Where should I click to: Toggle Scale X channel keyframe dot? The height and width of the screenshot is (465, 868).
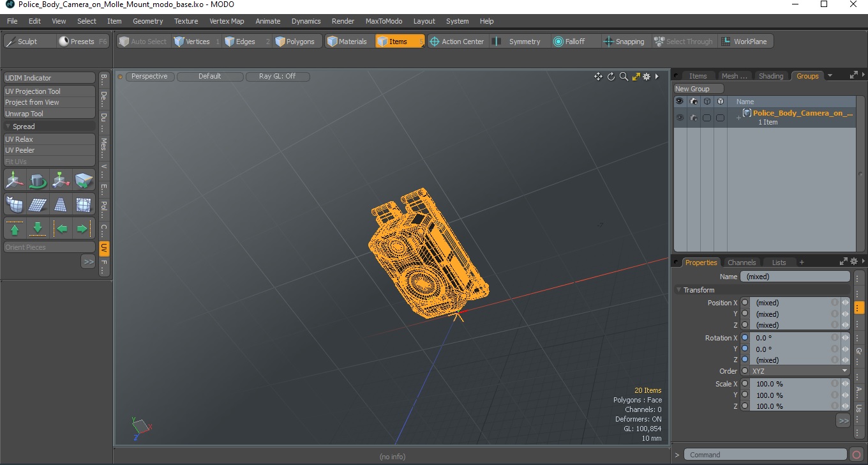tap(745, 384)
